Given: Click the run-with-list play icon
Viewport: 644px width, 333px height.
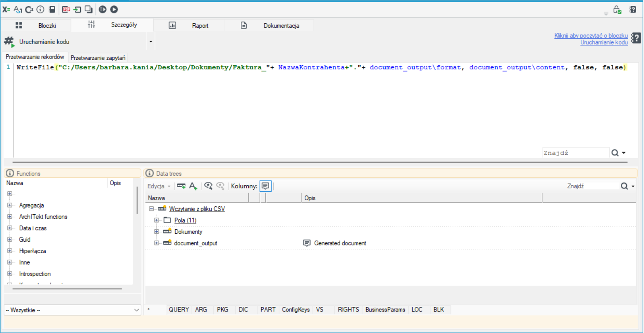Looking at the screenshot, I should click(103, 9).
